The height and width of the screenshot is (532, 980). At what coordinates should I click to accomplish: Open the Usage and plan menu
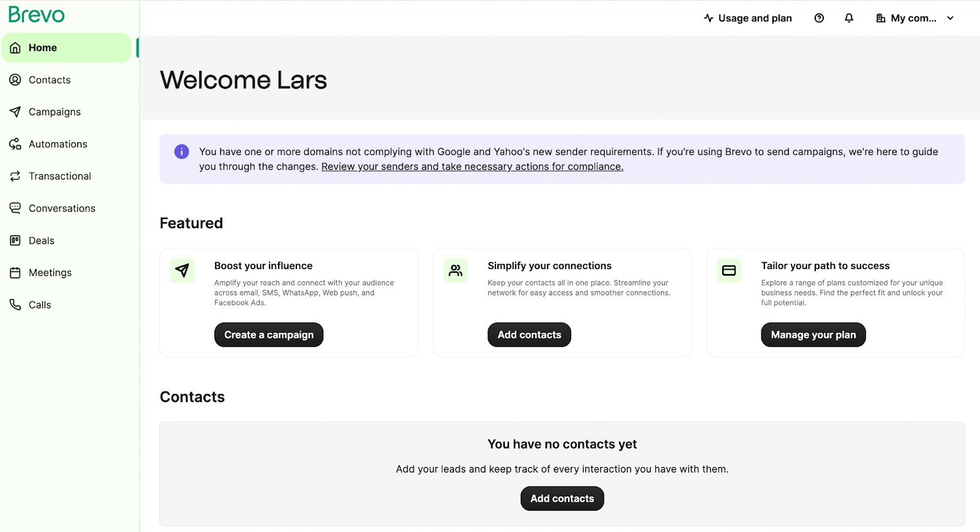tap(748, 18)
